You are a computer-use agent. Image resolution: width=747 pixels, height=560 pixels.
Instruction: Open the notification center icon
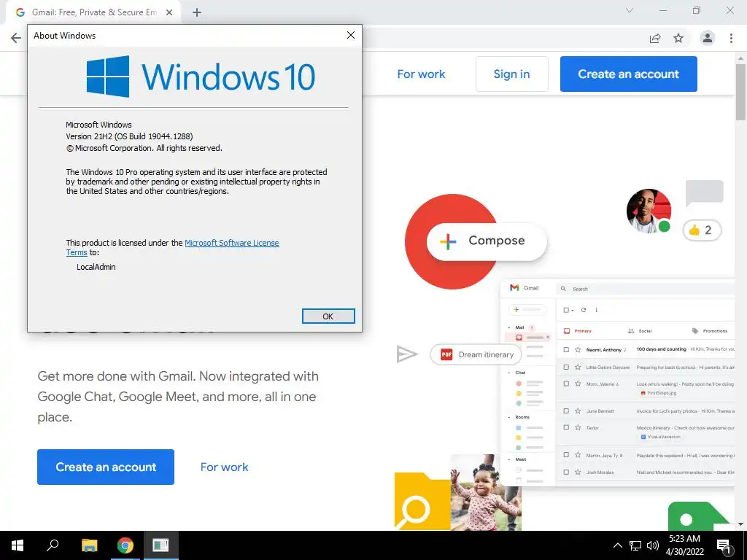(x=724, y=546)
